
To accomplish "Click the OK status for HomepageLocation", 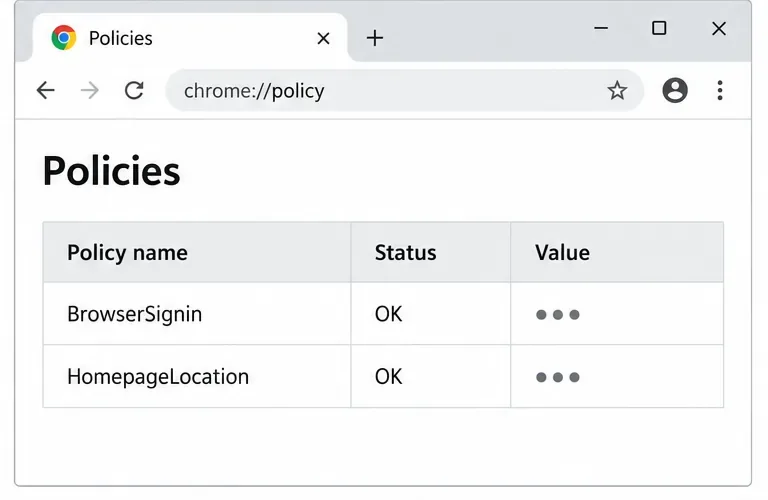I will tap(388, 377).
